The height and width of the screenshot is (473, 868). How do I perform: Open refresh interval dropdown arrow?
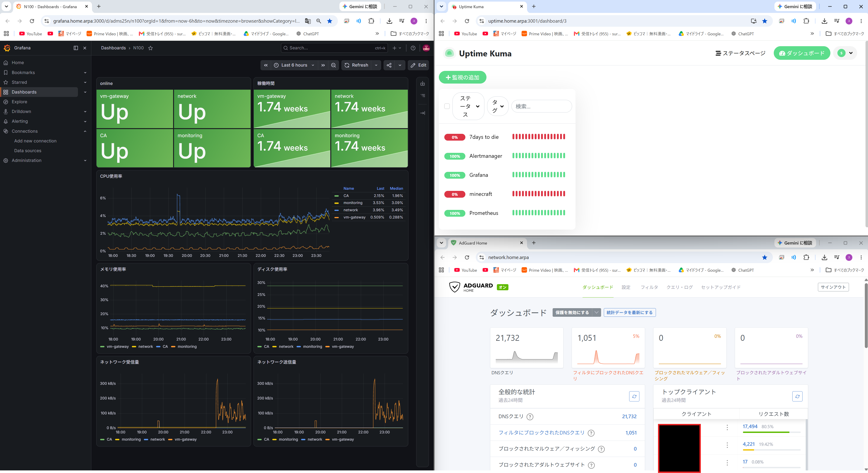tap(376, 65)
